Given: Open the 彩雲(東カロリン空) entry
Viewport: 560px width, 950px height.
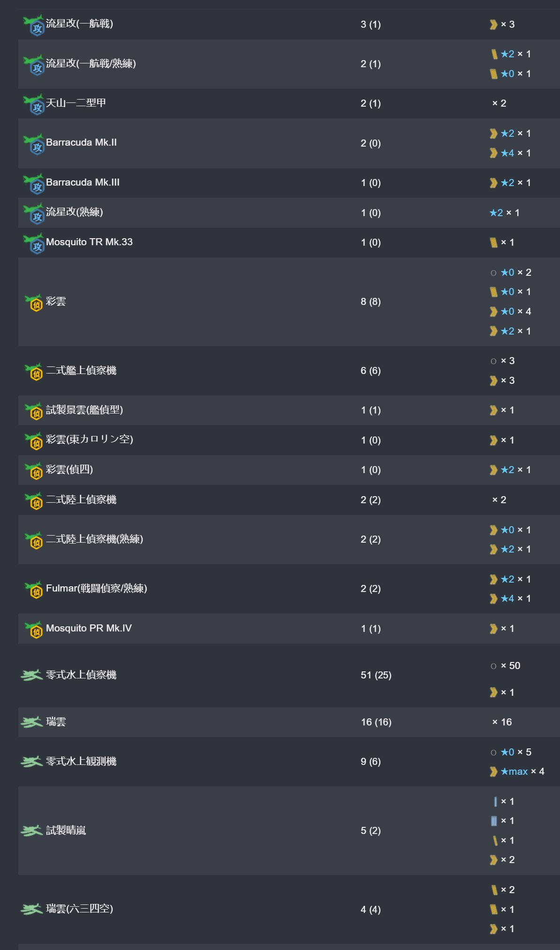Looking at the screenshot, I should click(x=89, y=440).
